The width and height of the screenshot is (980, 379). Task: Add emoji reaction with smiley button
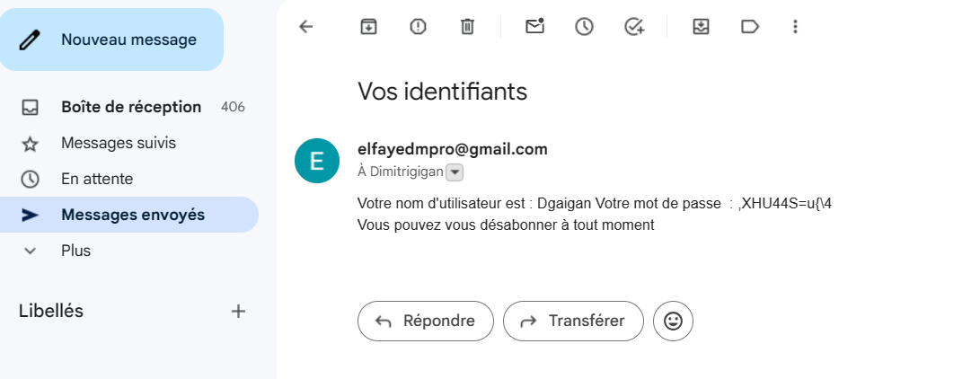(673, 321)
